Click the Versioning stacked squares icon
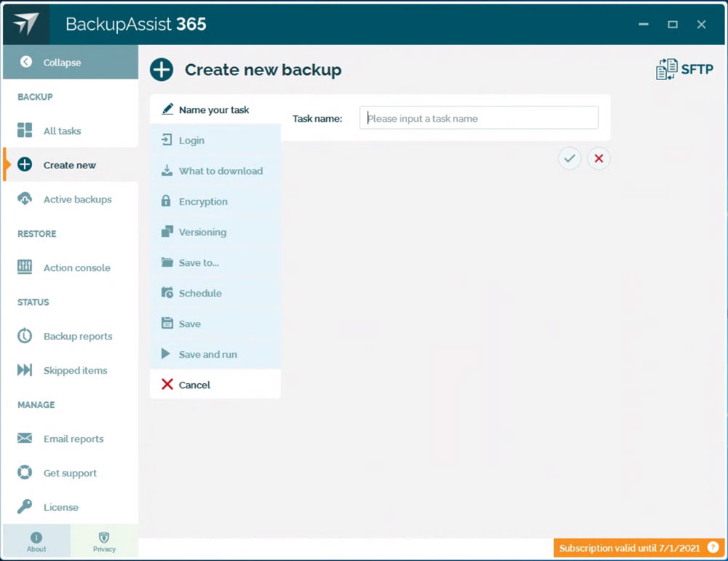 coord(167,231)
